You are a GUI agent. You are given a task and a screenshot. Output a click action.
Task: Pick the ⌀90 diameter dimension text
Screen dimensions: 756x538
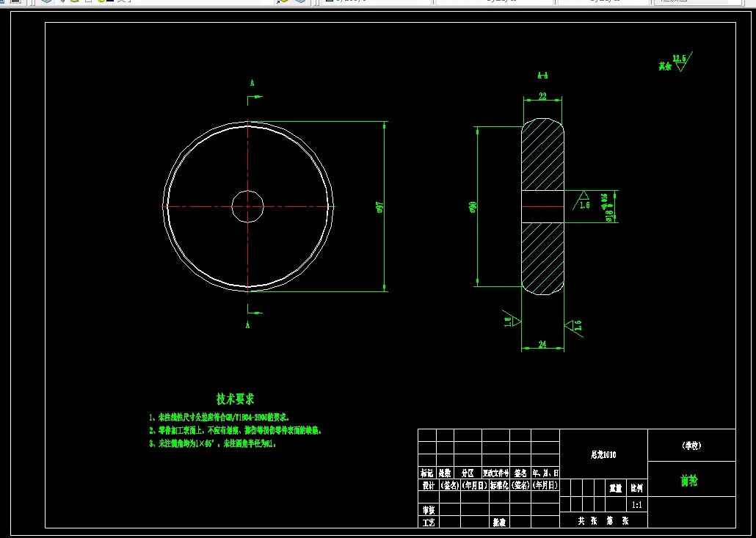click(x=473, y=206)
